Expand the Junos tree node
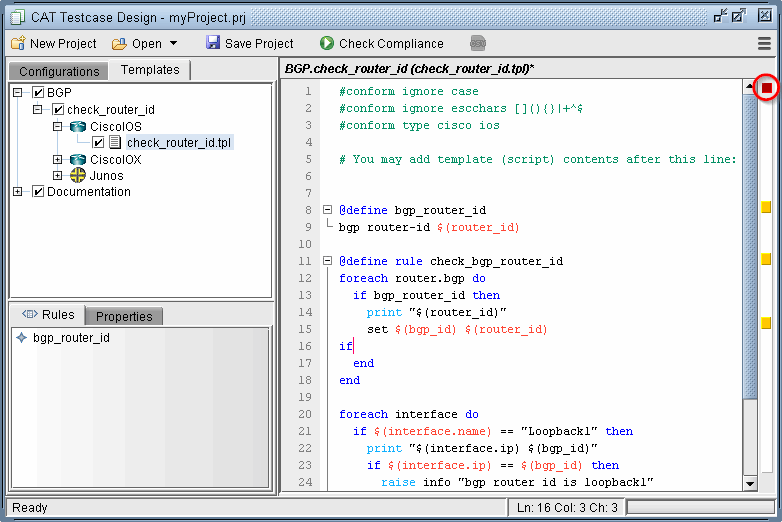Image resolution: width=782 pixels, height=522 pixels. pyautogui.click(x=58, y=176)
